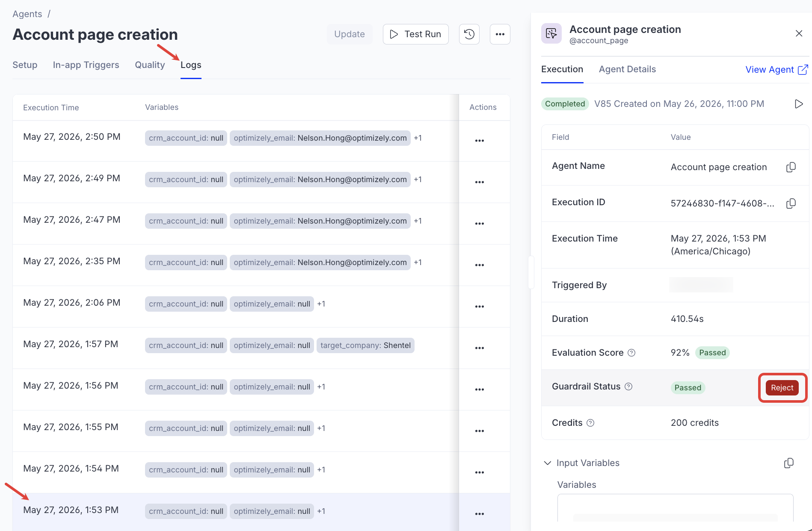Switch to the In-app Triggers tab
This screenshot has width=812, height=531.
pos(86,65)
